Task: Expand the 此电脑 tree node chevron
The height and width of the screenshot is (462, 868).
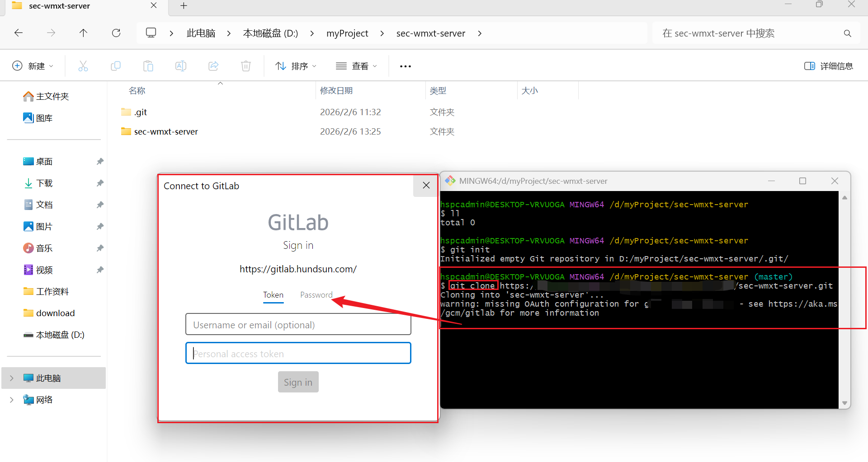Action: coord(12,378)
